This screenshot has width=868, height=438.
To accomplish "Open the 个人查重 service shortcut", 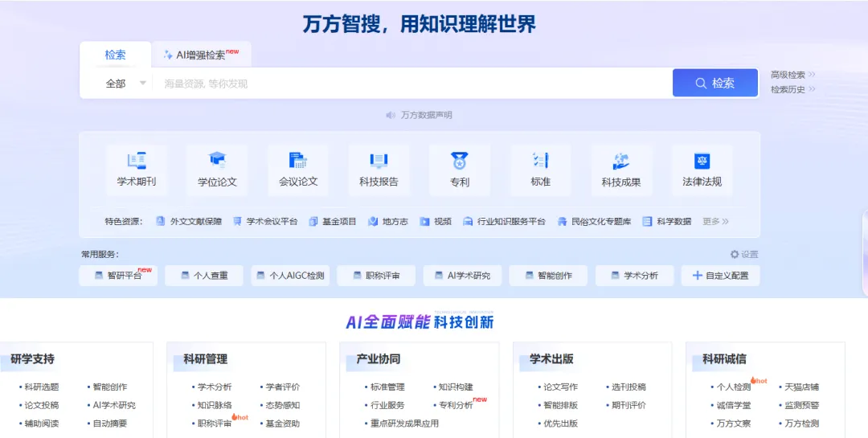I will point(204,275).
